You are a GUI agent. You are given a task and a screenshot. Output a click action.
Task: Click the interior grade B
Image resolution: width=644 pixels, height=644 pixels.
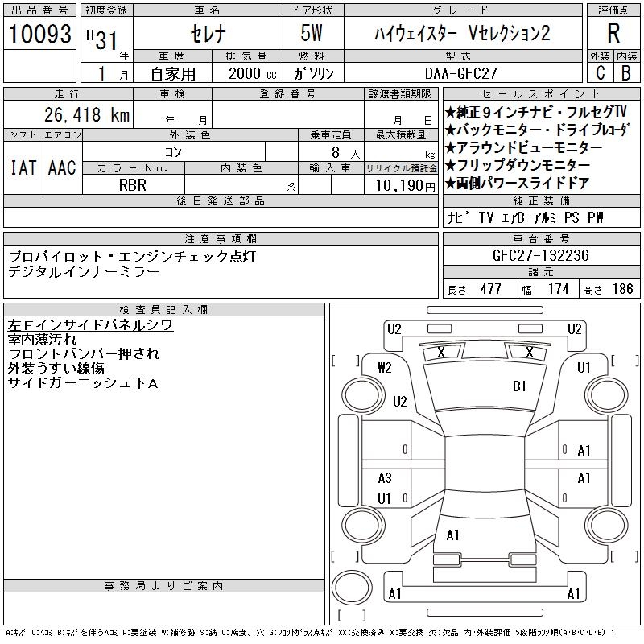point(626,72)
